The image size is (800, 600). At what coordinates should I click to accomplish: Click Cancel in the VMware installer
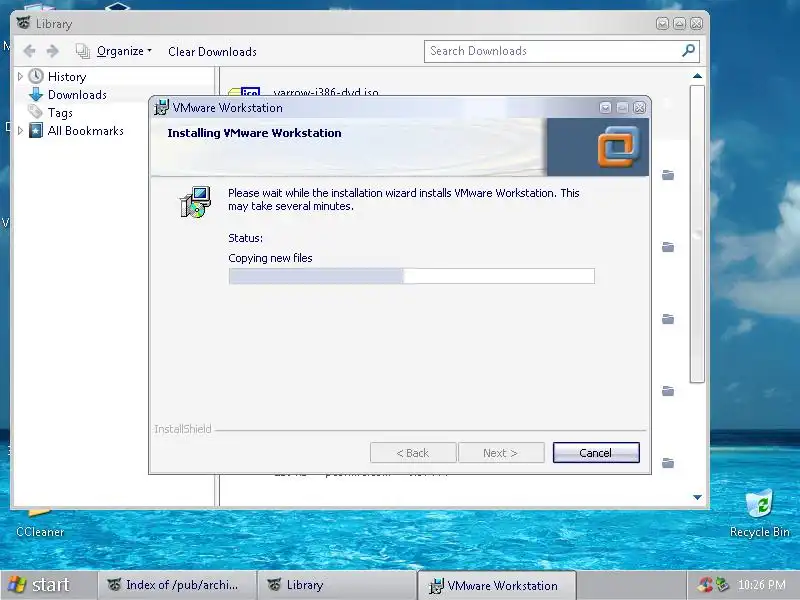(596, 453)
